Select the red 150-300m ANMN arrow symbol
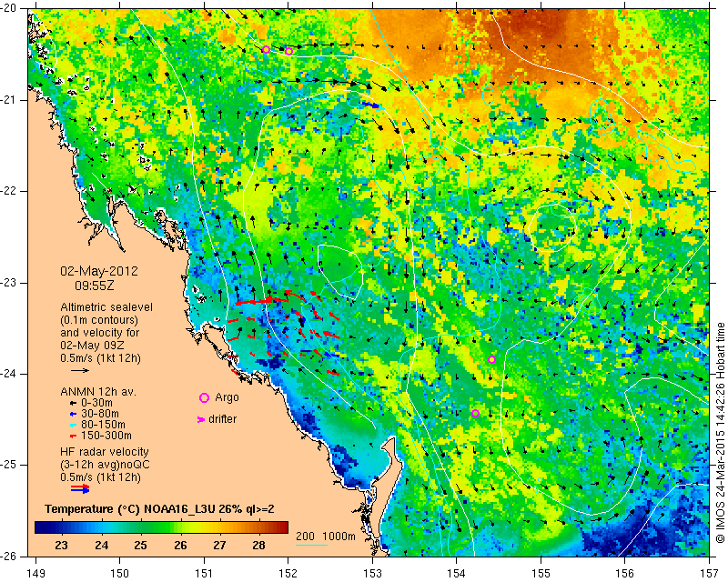This screenshot has width=728, height=582. tap(73, 436)
